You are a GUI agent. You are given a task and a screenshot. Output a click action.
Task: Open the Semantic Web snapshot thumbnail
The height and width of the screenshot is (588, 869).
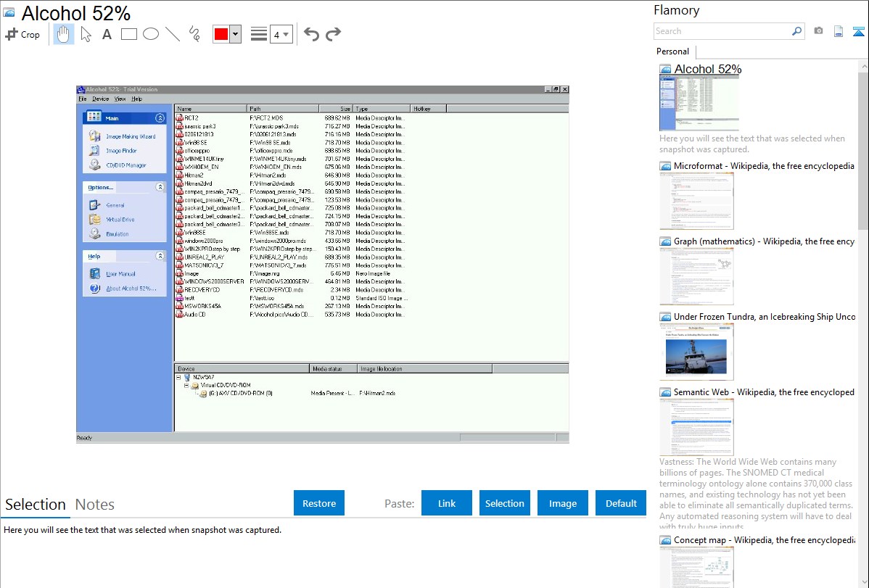click(x=696, y=427)
